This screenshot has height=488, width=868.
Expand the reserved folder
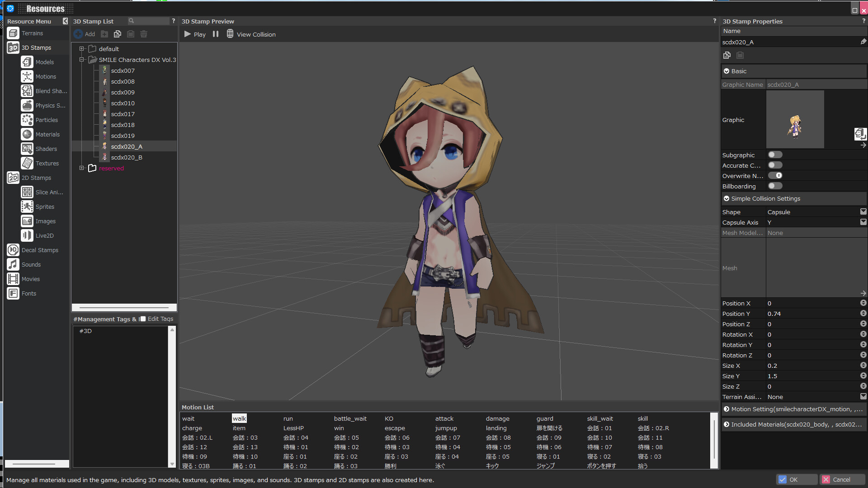82,168
